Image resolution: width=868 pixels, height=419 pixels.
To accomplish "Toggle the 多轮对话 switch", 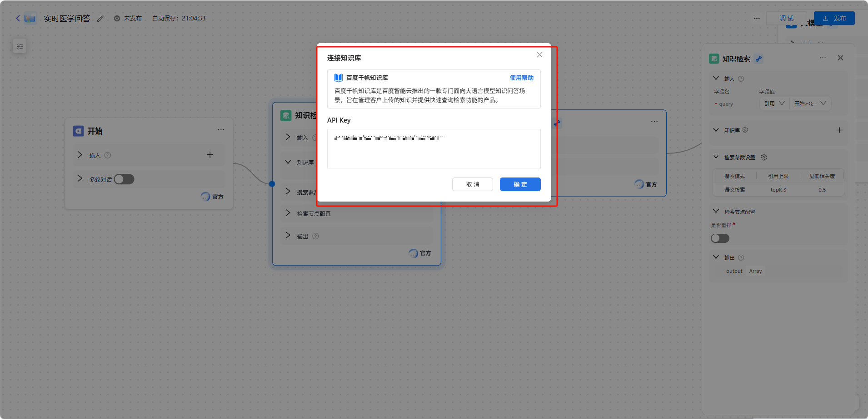I will (124, 179).
